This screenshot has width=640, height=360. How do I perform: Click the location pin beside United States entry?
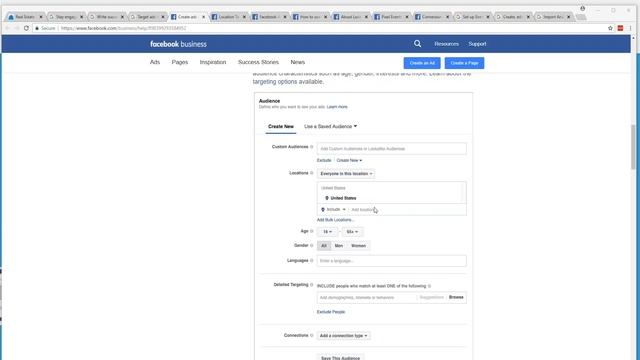[x=327, y=198]
